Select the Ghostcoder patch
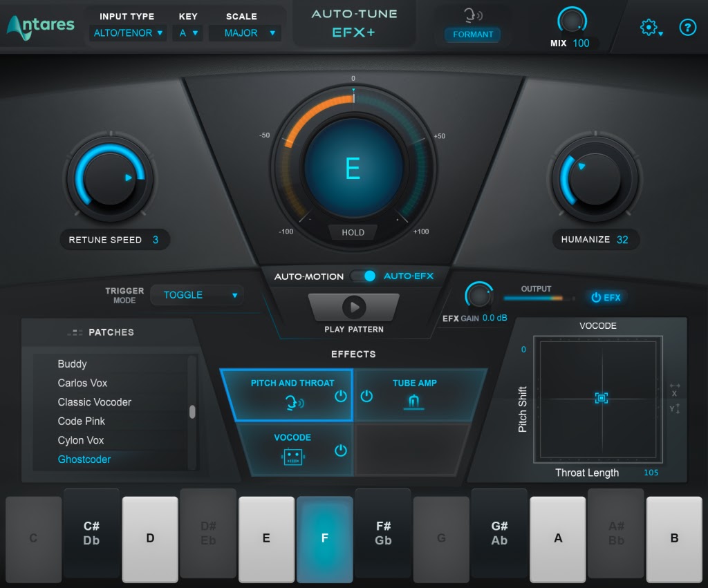 click(x=84, y=459)
